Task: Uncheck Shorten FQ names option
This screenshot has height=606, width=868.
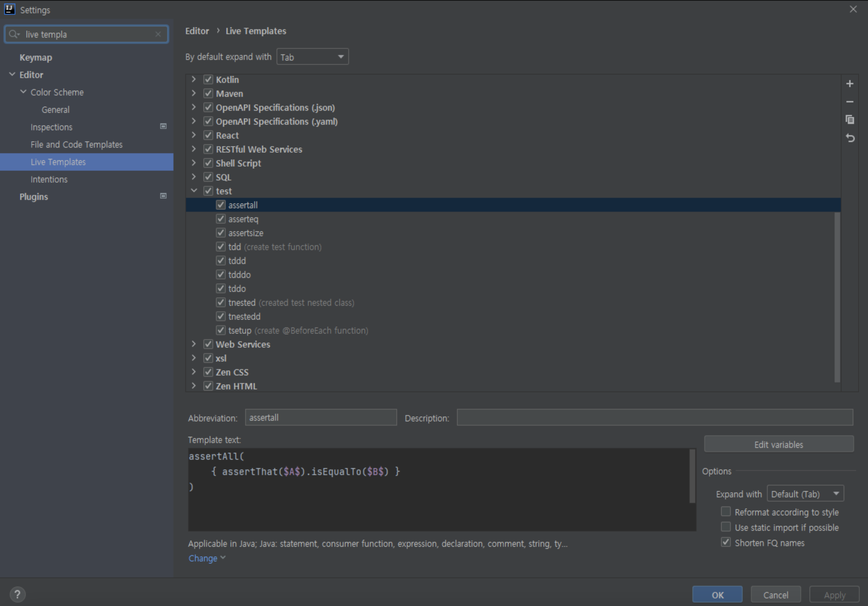Action: click(x=726, y=542)
